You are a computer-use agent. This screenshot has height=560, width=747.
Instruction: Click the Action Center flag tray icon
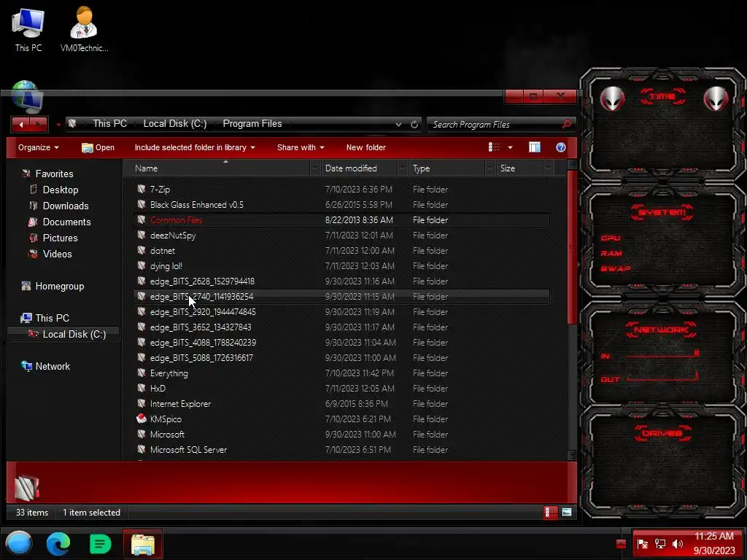(642, 544)
